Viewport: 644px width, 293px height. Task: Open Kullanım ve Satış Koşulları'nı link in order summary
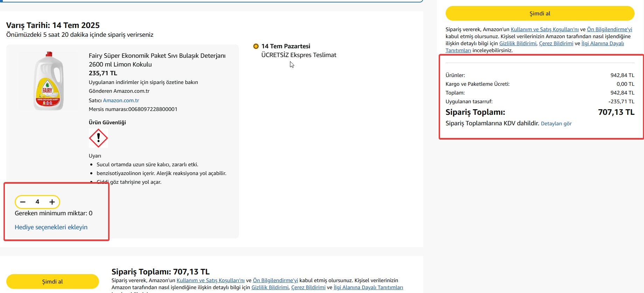pos(545,29)
